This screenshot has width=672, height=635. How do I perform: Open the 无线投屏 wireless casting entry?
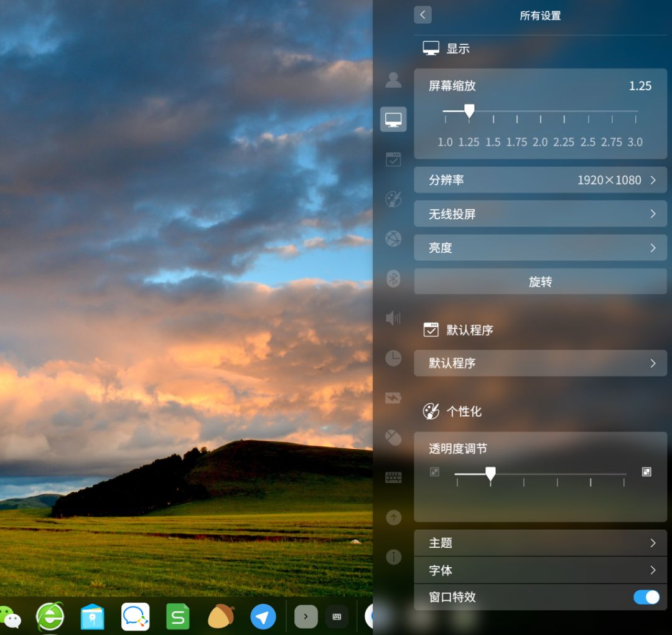(540, 214)
